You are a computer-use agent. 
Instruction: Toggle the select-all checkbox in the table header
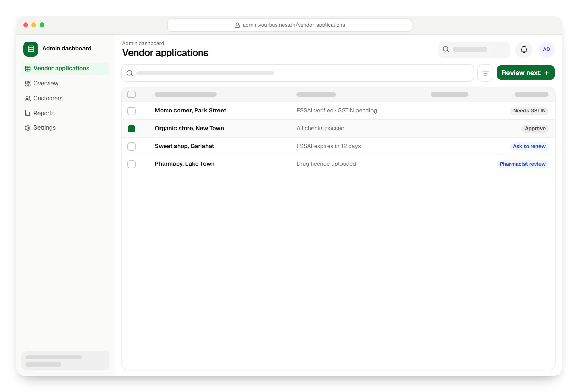pyautogui.click(x=132, y=94)
